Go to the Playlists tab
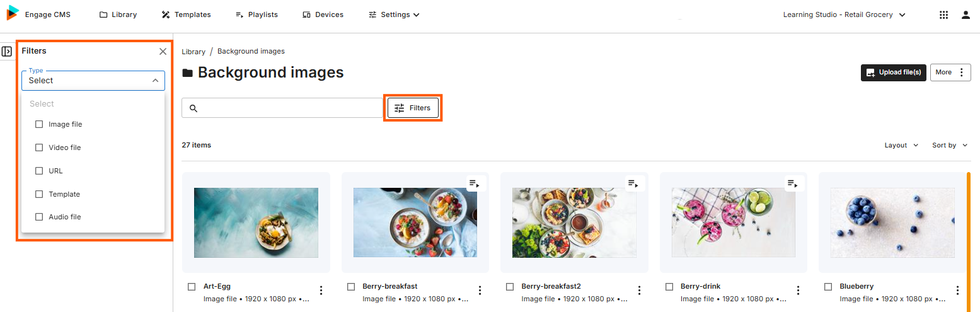The height and width of the screenshot is (312, 980). click(x=257, y=14)
